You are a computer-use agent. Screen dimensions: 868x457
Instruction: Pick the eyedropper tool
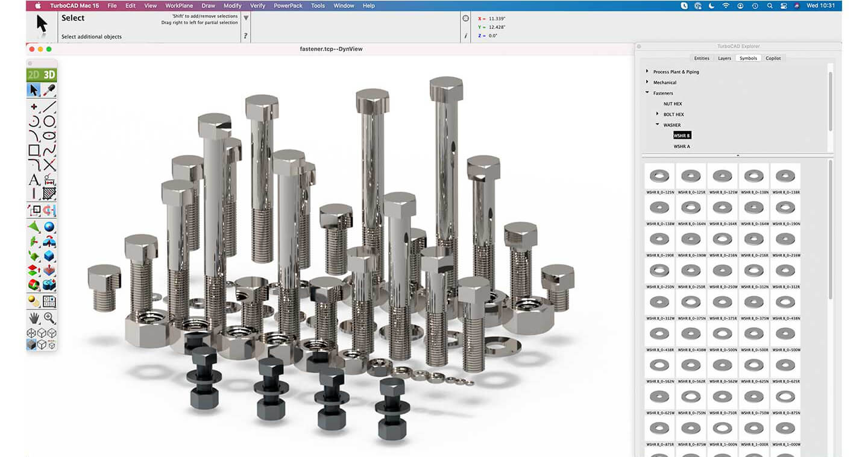(x=49, y=90)
